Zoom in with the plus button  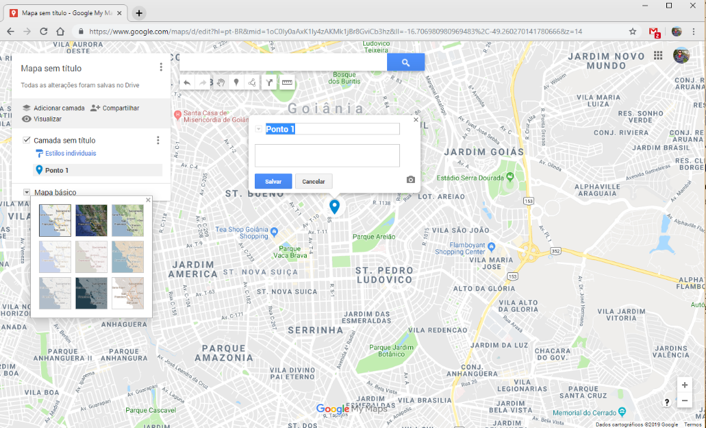coord(685,385)
